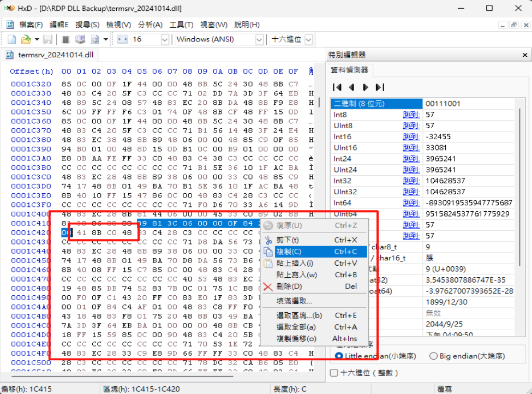Choose 填滿選取... from context menu
Viewport: 532px width, 394px height.
pyautogui.click(x=314, y=301)
